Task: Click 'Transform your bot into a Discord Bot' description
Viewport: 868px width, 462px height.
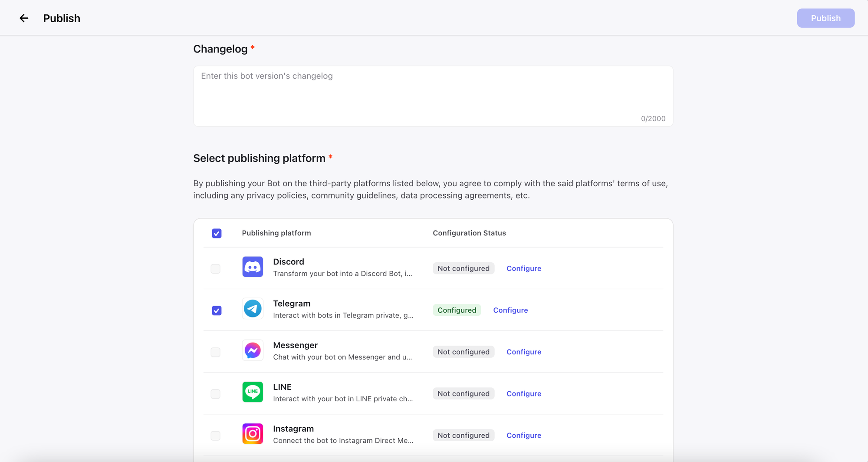Action: click(x=342, y=274)
